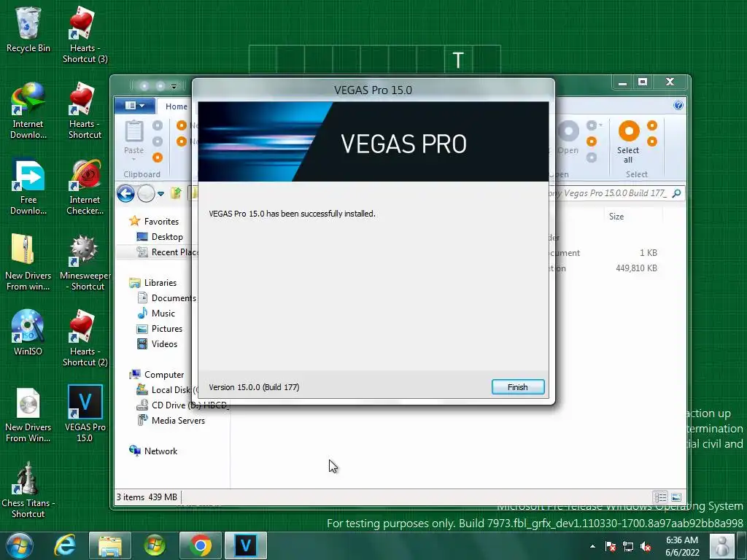The image size is (747, 560).
Task: Select Chess Titans - Shortcut desktop icon
Action: click(28, 489)
